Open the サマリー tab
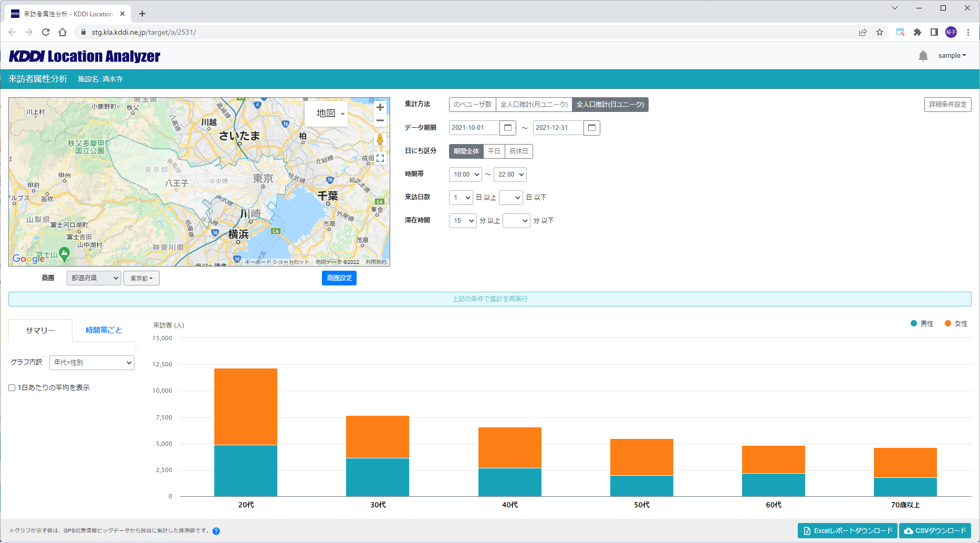This screenshot has width=980, height=543. pos(40,330)
